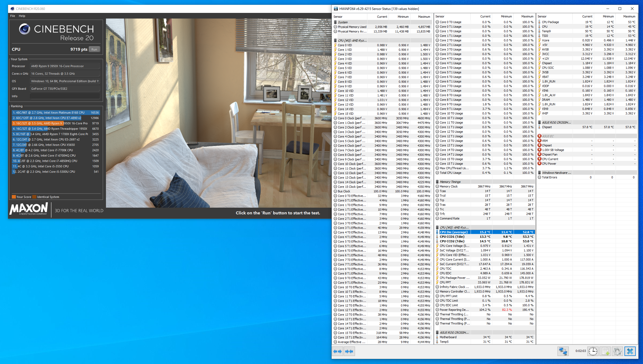Click the Cinebench title bar icon
This screenshot has width=643, height=364.
[x=12, y=9]
